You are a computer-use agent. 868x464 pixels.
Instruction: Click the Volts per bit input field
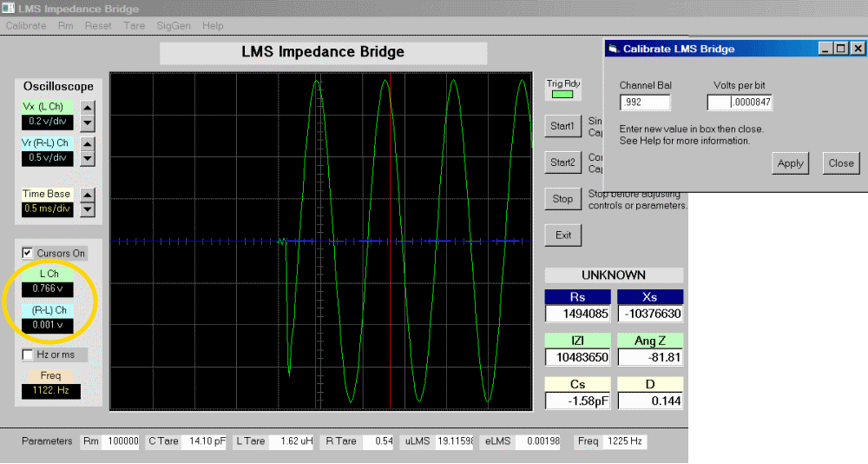click(740, 102)
